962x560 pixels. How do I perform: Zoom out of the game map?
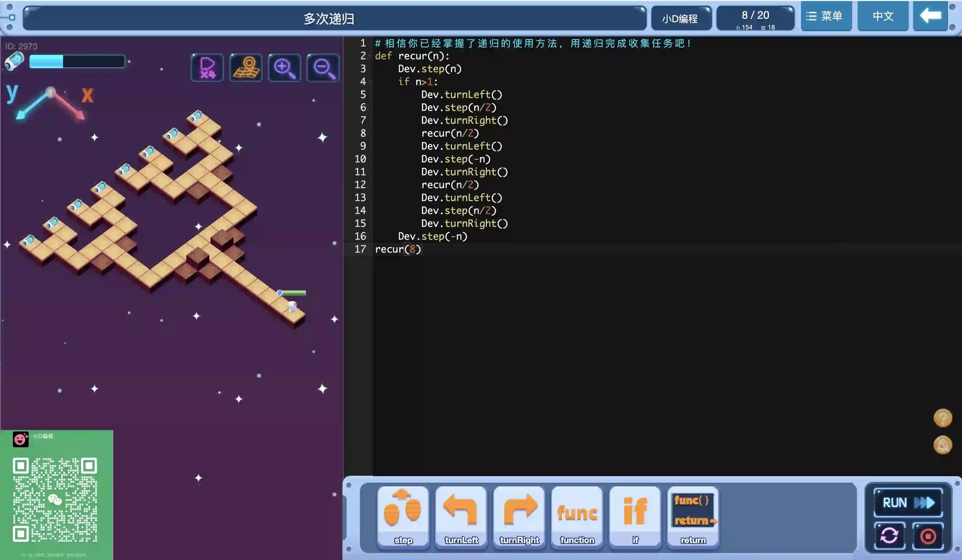pyautogui.click(x=323, y=68)
